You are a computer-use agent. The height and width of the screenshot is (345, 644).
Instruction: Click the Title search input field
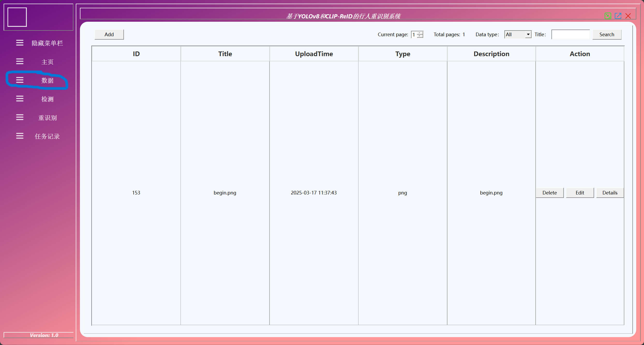(570, 34)
